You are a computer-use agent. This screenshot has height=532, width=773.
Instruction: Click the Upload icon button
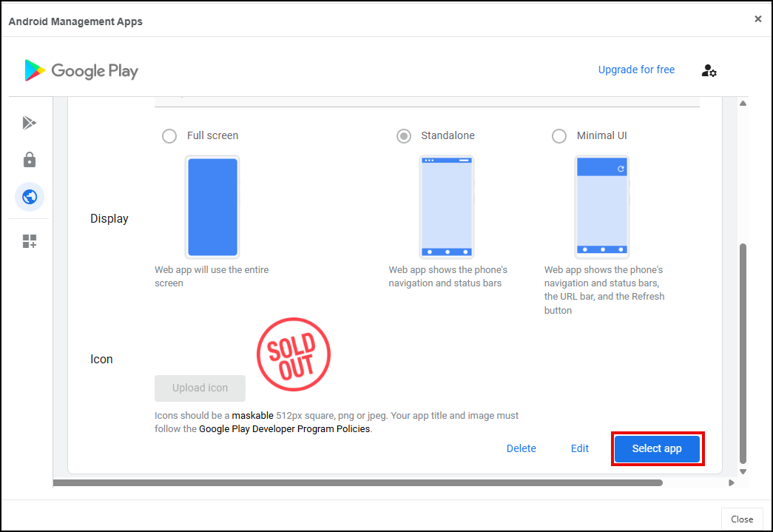click(x=200, y=388)
